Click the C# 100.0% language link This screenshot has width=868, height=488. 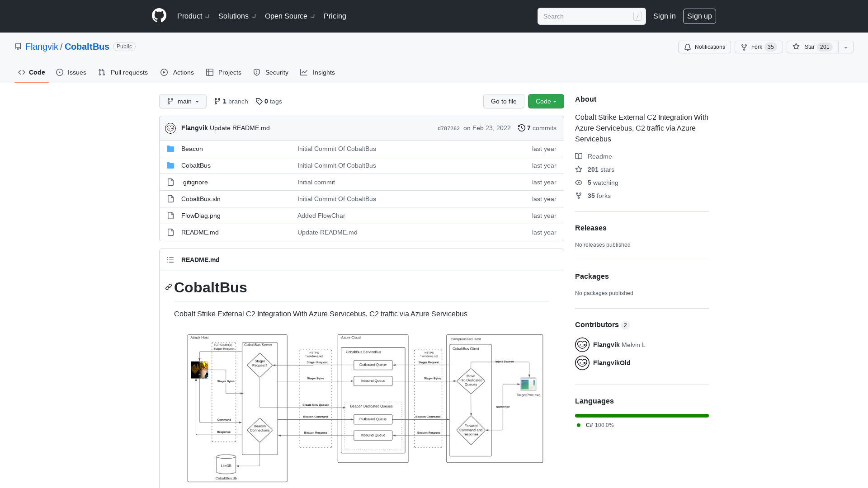595,425
